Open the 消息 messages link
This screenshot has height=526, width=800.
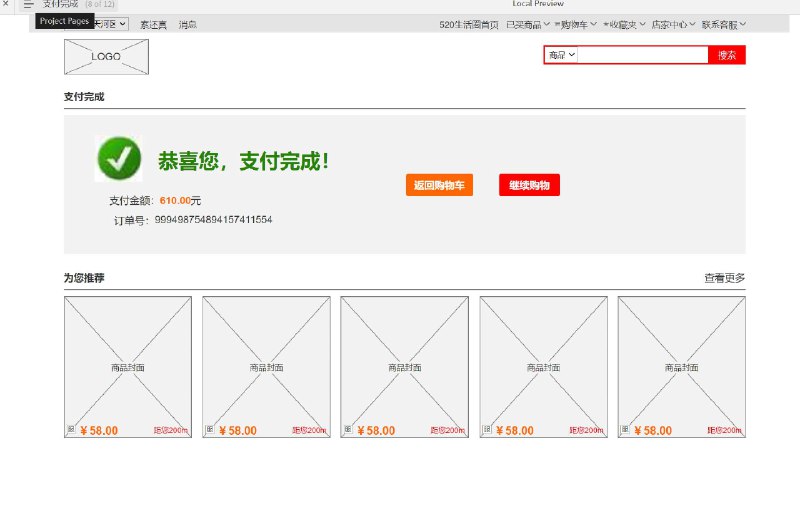188,24
